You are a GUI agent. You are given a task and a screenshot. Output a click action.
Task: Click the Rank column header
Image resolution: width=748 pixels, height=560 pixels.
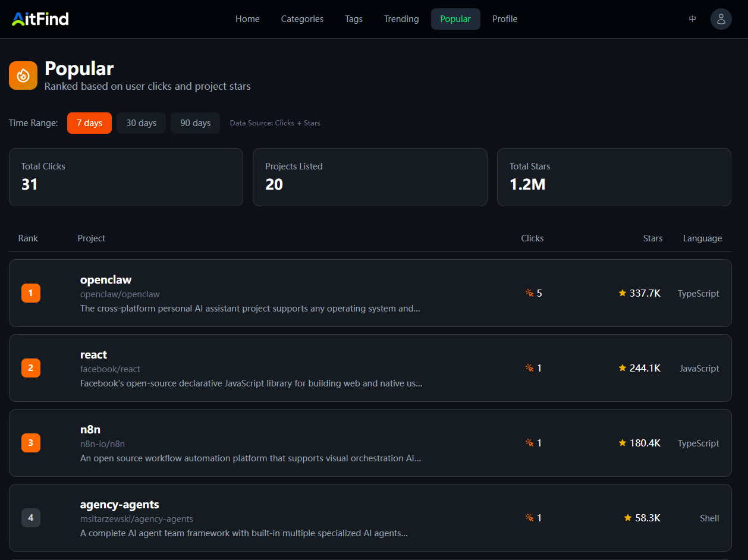[28, 238]
